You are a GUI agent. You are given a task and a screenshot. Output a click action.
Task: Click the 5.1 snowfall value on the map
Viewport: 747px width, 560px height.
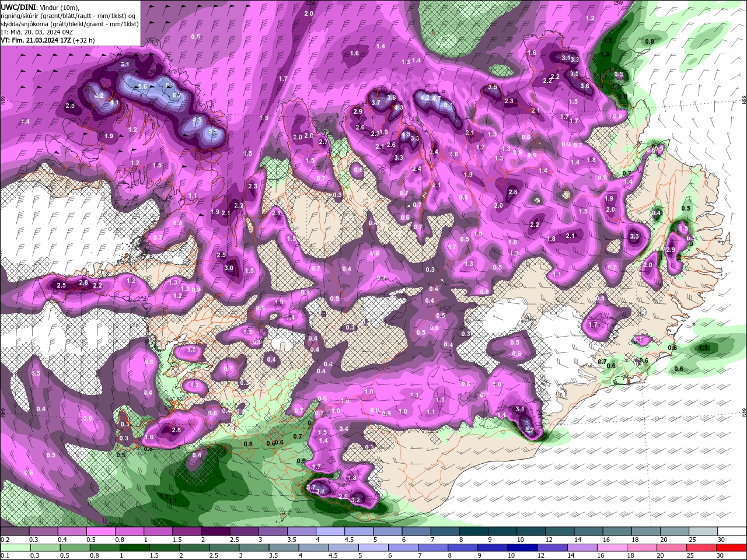tap(448, 105)
